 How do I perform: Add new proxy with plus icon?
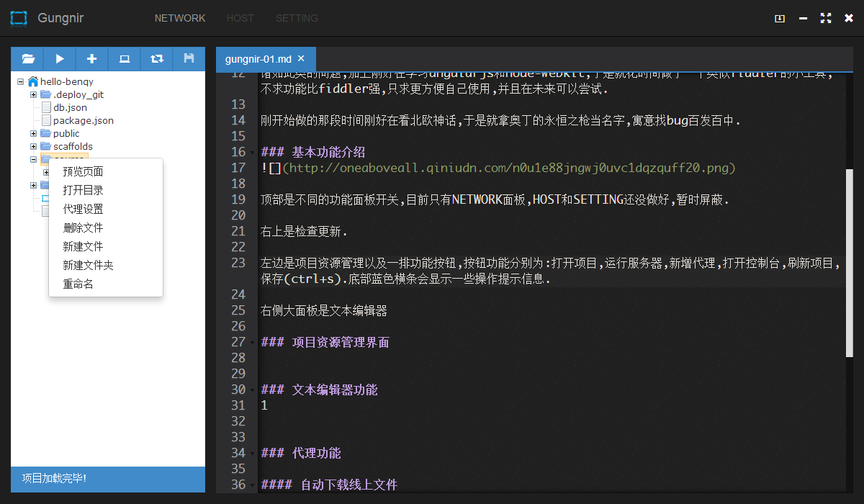pos(92,59)
